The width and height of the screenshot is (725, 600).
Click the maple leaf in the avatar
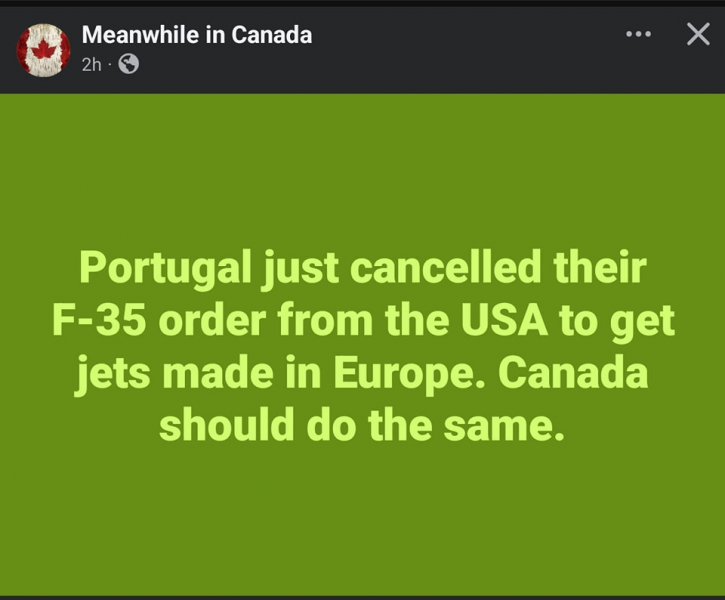coord(44,49)
